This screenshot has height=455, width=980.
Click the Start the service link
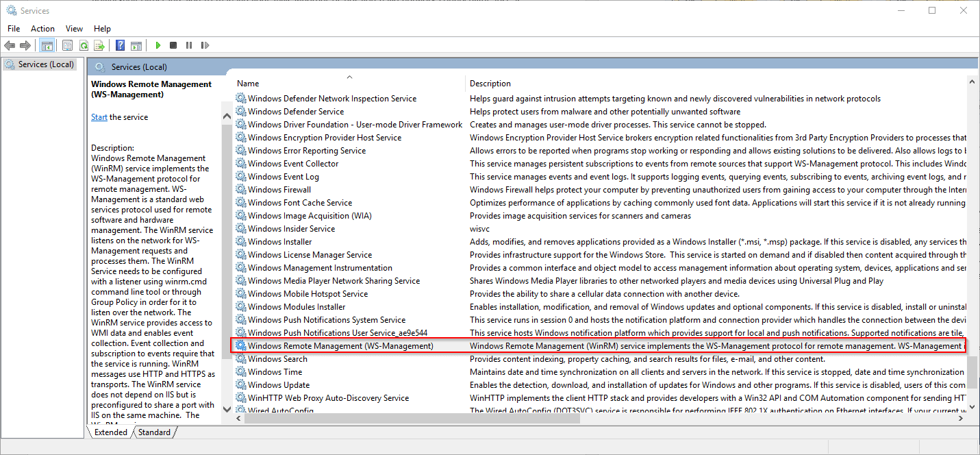[x=99, y=117]
